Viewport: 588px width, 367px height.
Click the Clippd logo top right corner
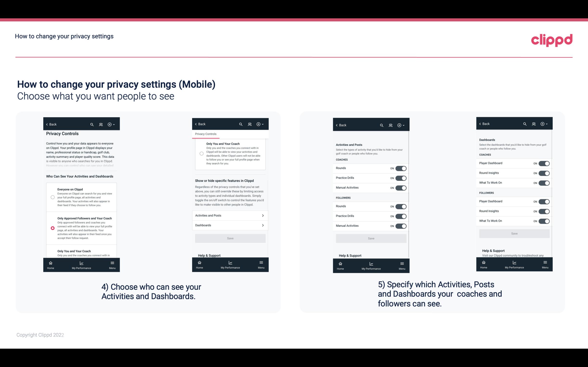coord(552,39)
